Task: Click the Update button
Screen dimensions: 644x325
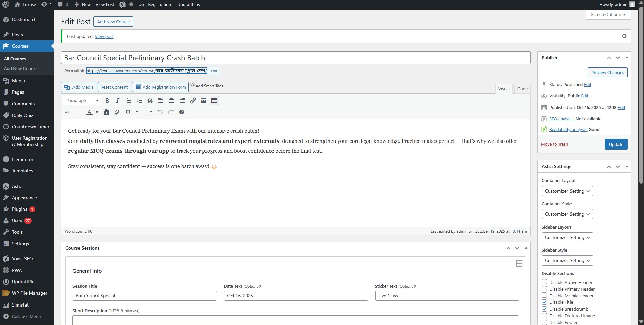Action: [x=616, y=144]
